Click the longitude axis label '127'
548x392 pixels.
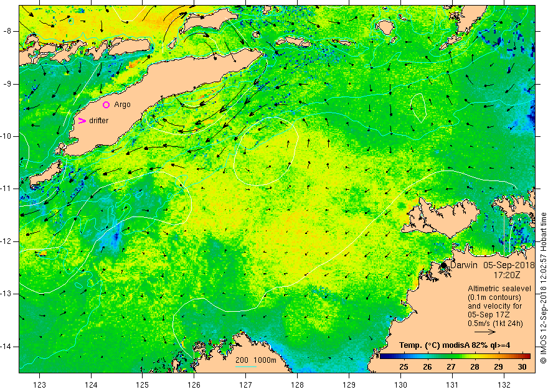click(246, 385)
